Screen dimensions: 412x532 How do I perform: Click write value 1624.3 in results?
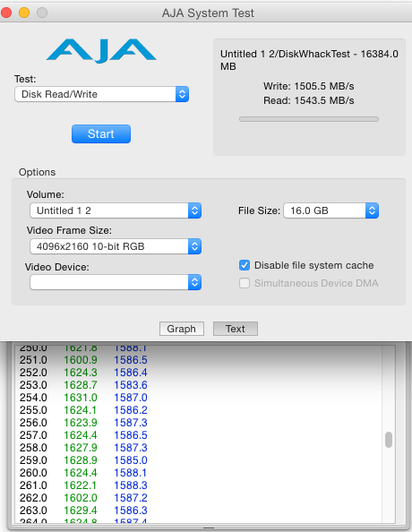[x=81, y=373]
